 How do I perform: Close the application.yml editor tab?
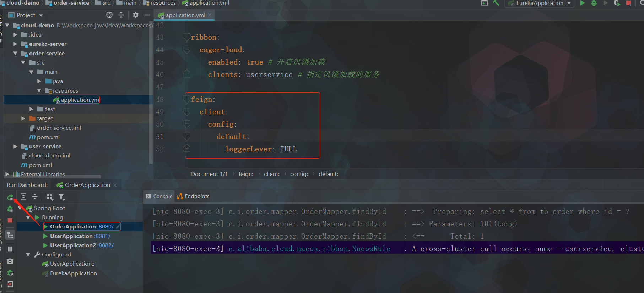coord(210,15)
